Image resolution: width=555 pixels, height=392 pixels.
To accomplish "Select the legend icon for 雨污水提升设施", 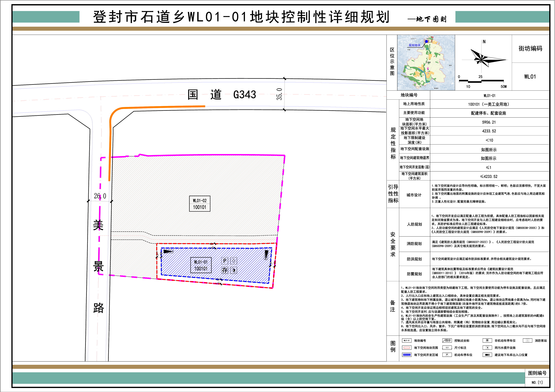I will pyautogui.click(x=487, y=348).
